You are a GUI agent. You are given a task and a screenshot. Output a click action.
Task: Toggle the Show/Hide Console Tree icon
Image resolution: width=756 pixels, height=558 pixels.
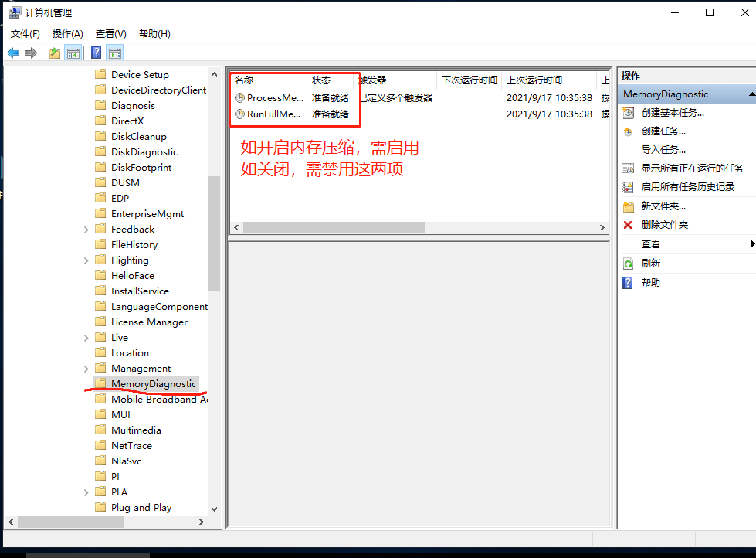(73, 53)
